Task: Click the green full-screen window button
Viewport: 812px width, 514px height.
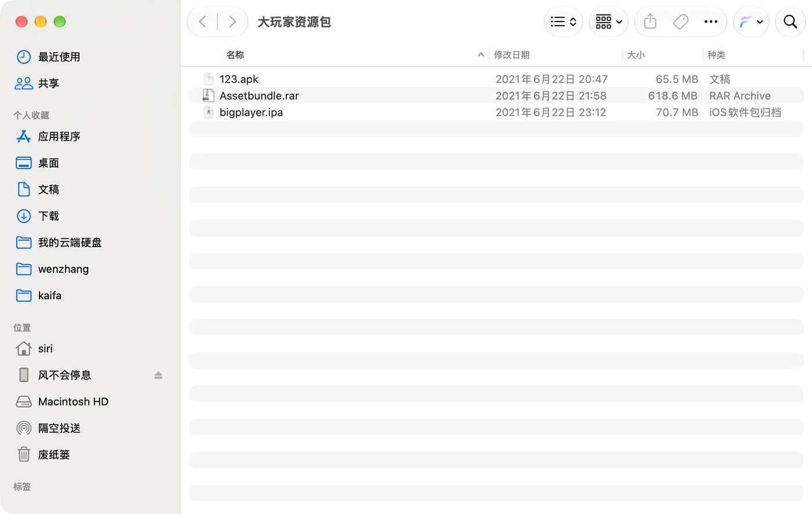Action: (x=59, y=21)
